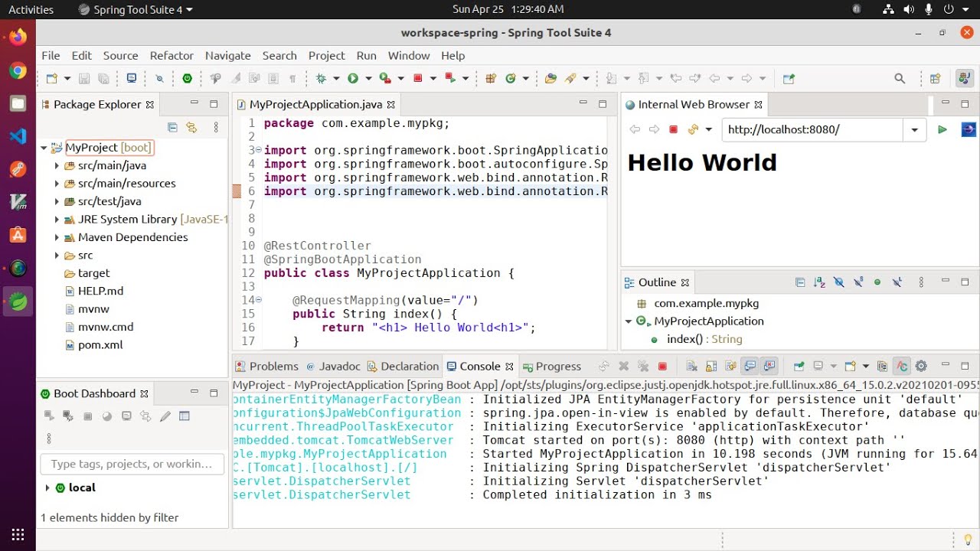Toggle Hide Static members in Outline toolbar
Viewport: 980px width, 551px height.
(858, 282)
